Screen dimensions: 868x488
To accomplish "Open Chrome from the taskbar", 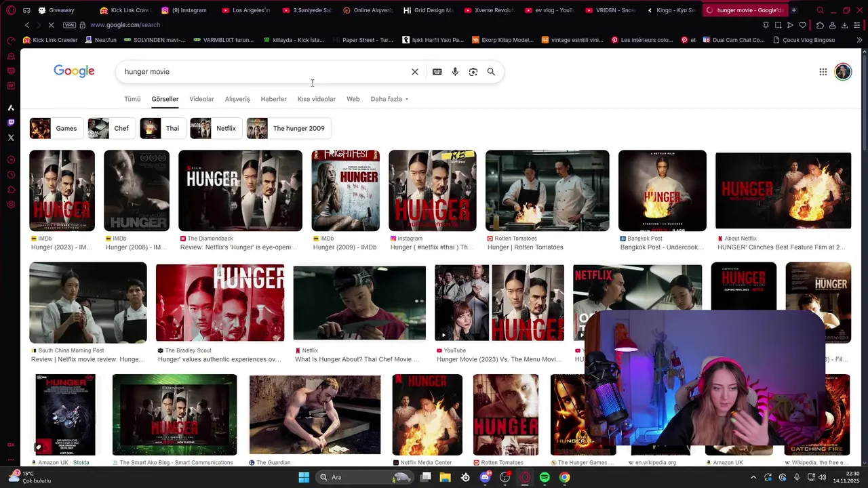I will (564, 477).
